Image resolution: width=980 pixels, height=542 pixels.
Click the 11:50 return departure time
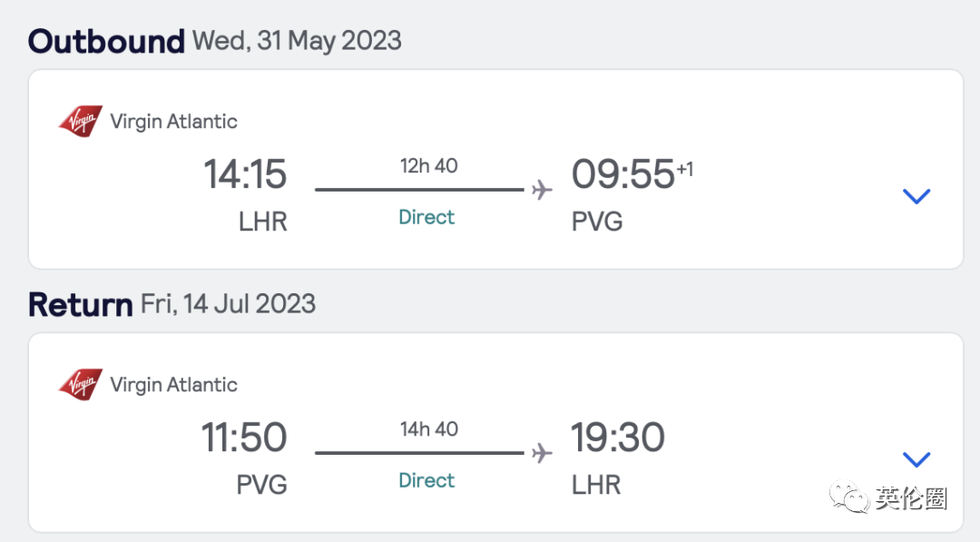244,438
